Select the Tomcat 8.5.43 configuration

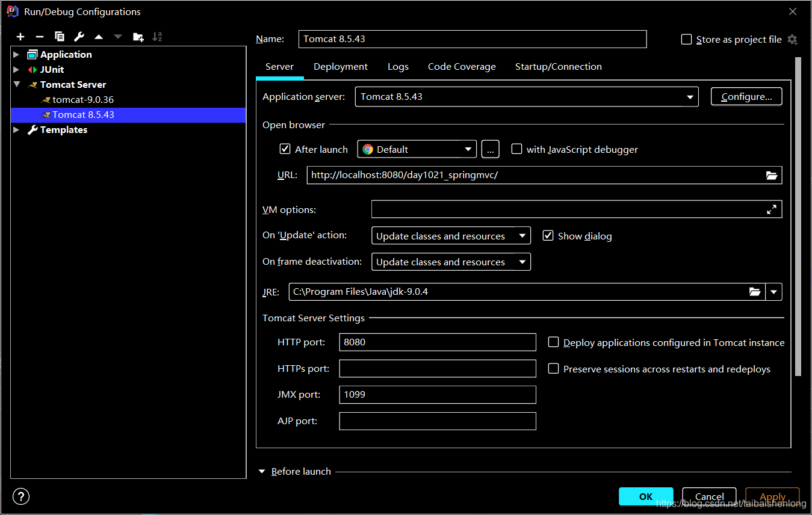point(128,114)
